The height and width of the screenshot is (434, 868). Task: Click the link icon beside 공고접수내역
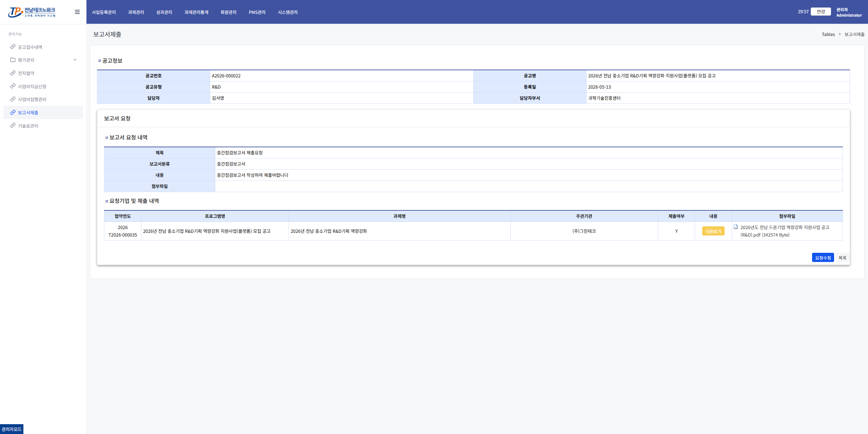[x=13, y=46]
